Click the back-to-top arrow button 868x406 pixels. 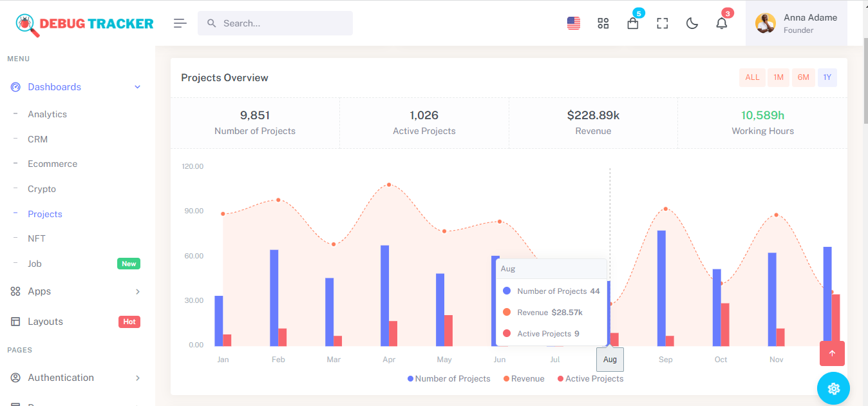(832, 353)
